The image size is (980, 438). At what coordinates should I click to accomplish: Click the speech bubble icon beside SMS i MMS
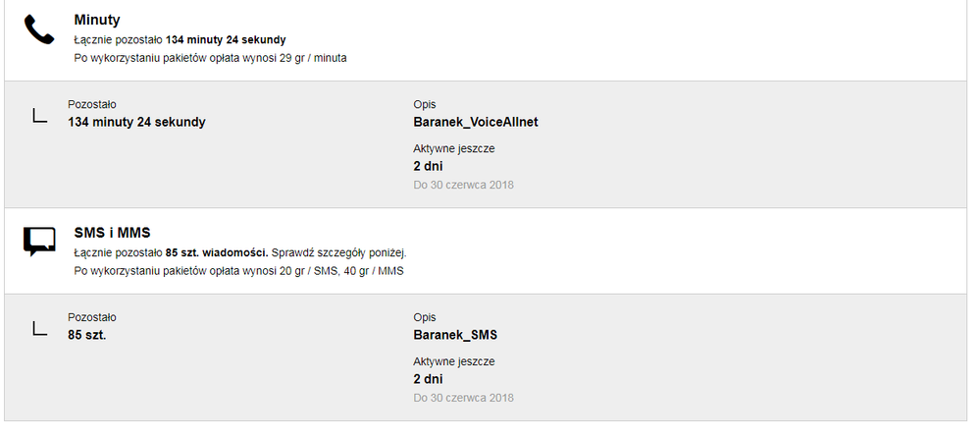click(x=39, y=242)
